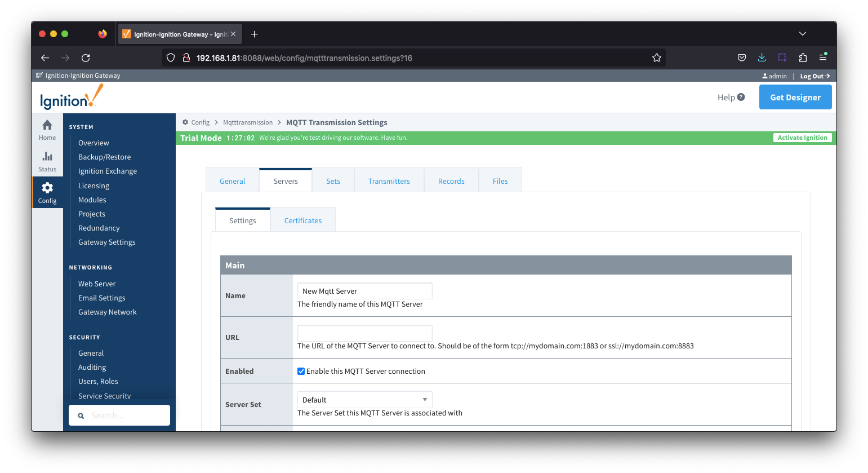Open the browser extensions puzzle icon
The image size is (868, 473).
click(x=803, y=58)
